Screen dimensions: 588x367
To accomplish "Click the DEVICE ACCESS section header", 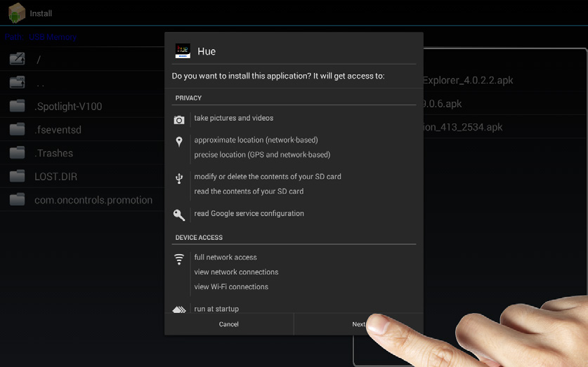I will 199,238.
